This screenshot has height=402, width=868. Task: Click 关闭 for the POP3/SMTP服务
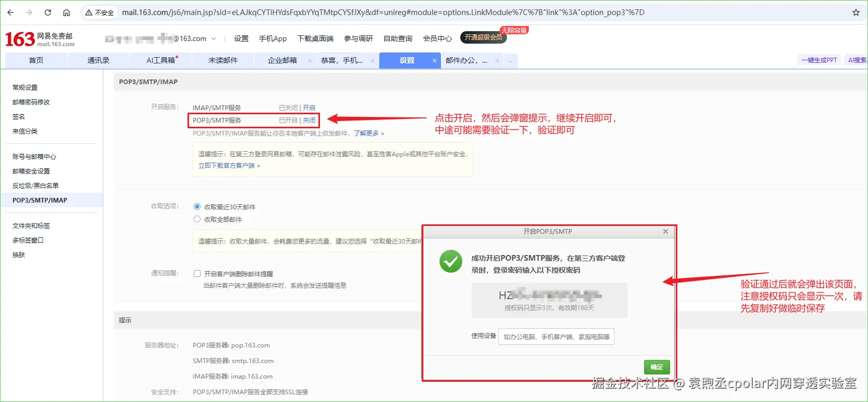click(309, 120)
